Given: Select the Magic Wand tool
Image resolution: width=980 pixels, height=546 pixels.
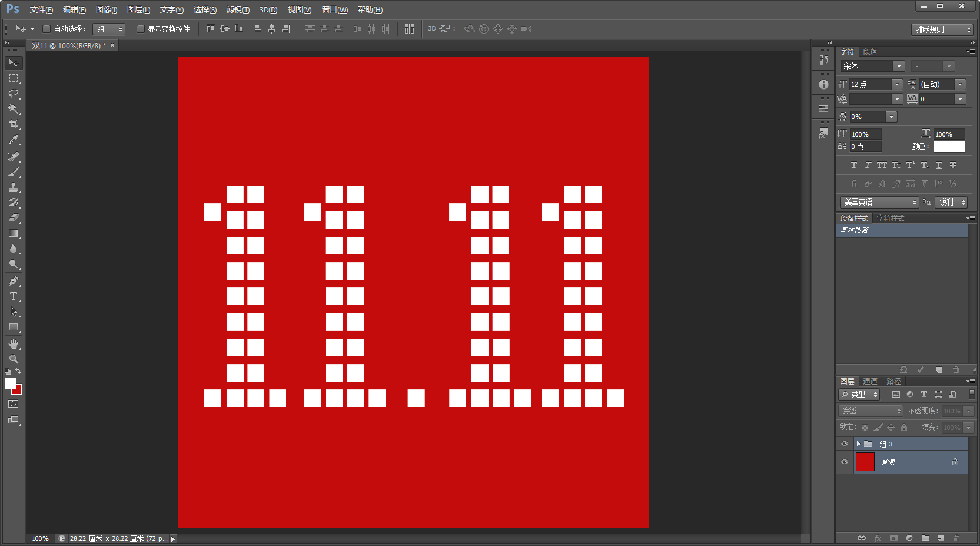Looking at the screenshot, I should click(13, 109).
